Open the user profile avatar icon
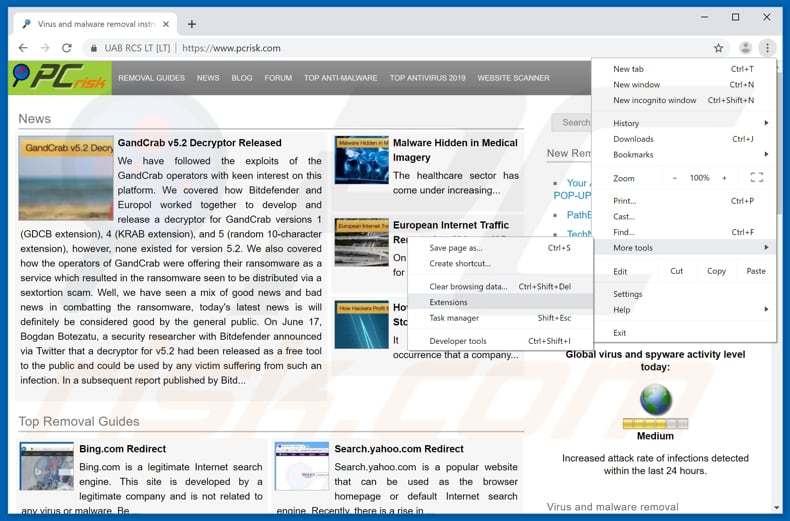 click(745, 48)
